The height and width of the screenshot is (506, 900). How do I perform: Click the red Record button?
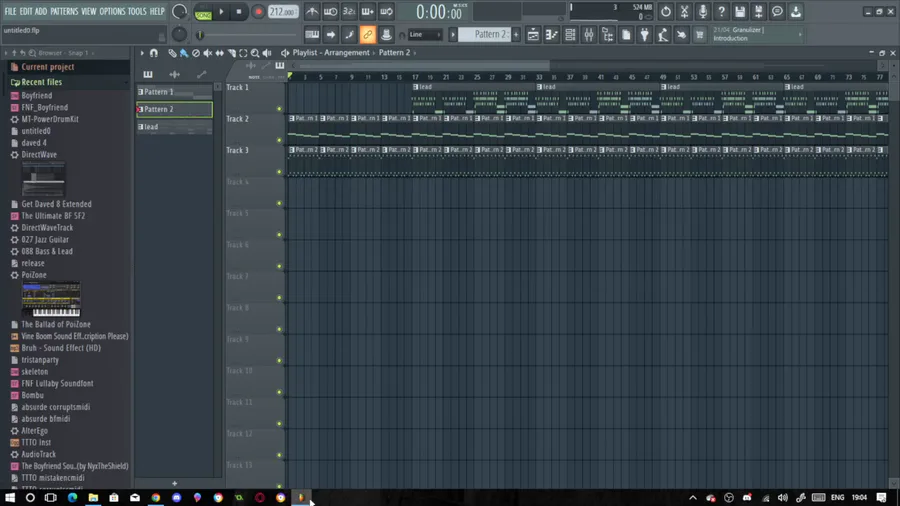(x=258, y=12)
